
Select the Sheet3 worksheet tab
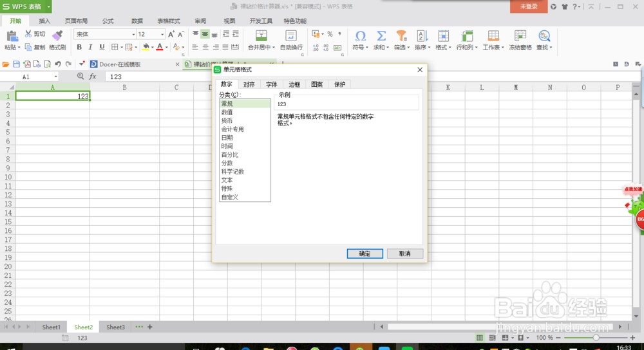(x=115, y=327)
